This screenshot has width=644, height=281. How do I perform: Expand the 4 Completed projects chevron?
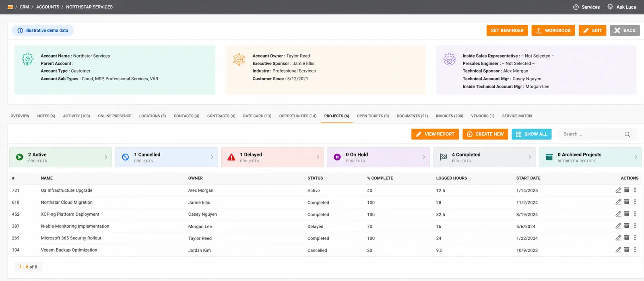tap(530, 157)
